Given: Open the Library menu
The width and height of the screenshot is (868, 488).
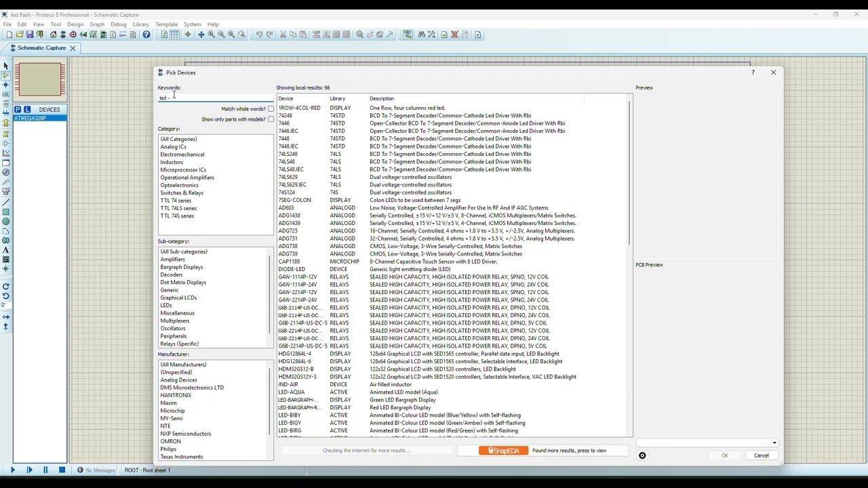Looking at the screenshot, I should point(141,24).
